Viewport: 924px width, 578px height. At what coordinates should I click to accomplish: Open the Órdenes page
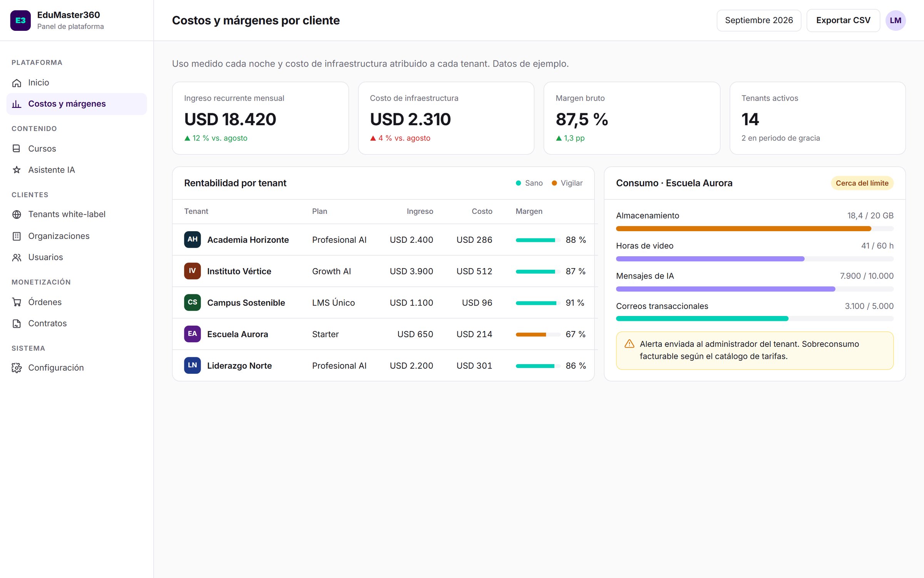77,302
